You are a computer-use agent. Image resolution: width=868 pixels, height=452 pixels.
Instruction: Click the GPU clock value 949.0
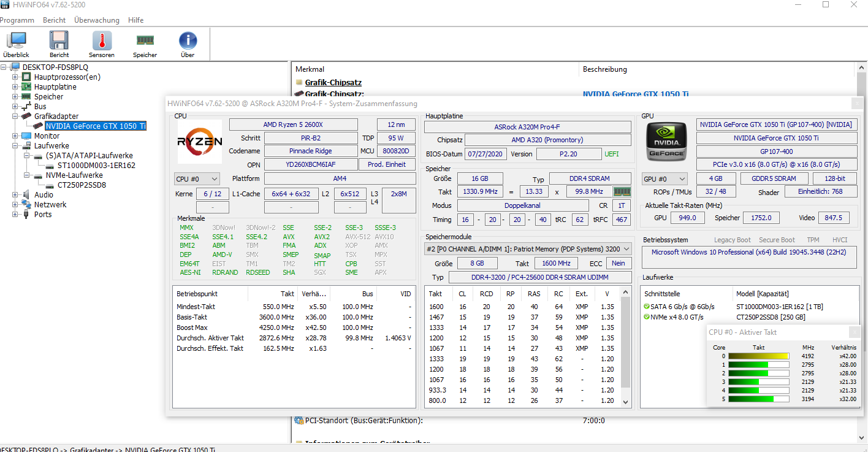click(x=688, y=218)
